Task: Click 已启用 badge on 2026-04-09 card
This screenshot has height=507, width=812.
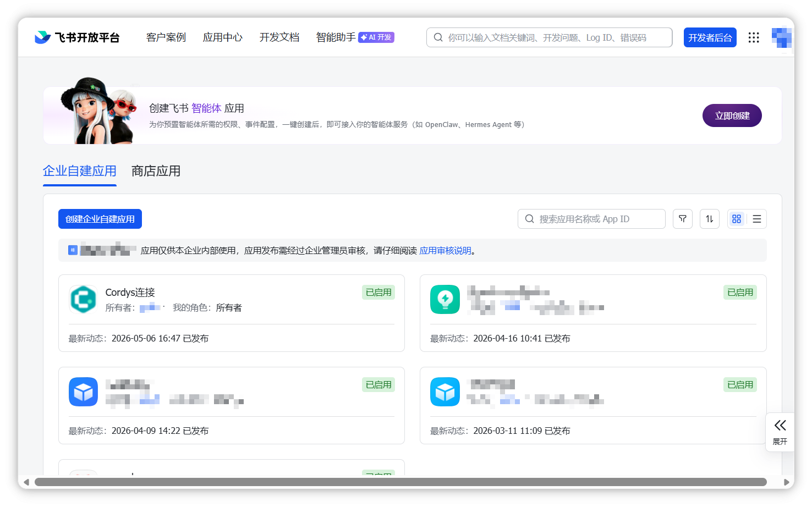Action: coord(378,385)
